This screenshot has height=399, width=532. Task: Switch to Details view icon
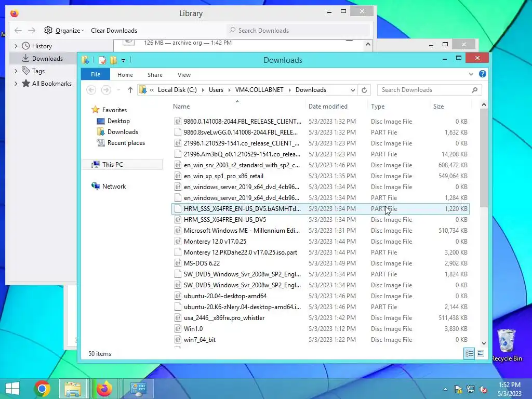click(469, 353)
